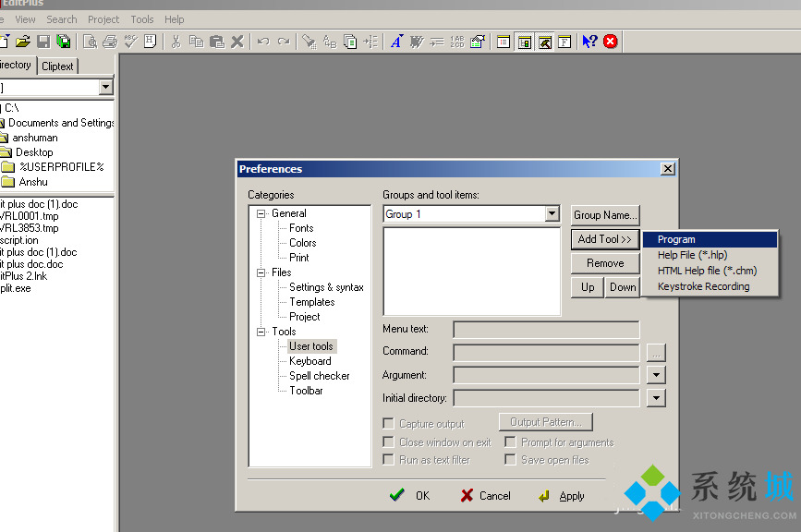Image resolution: width=801 pixels, height=532 pixels.
Task: Open the Initial directory dropdown arrow
Action: 655,398
